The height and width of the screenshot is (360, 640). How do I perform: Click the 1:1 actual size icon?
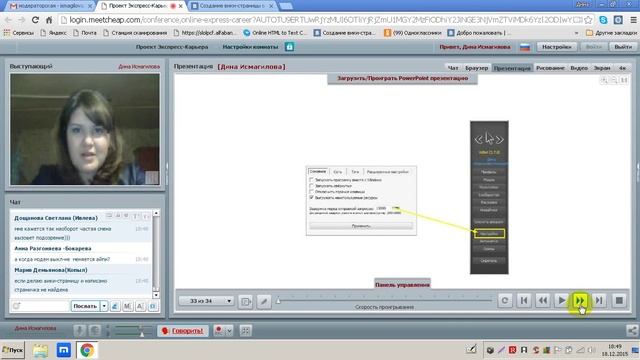pos(624,80)
